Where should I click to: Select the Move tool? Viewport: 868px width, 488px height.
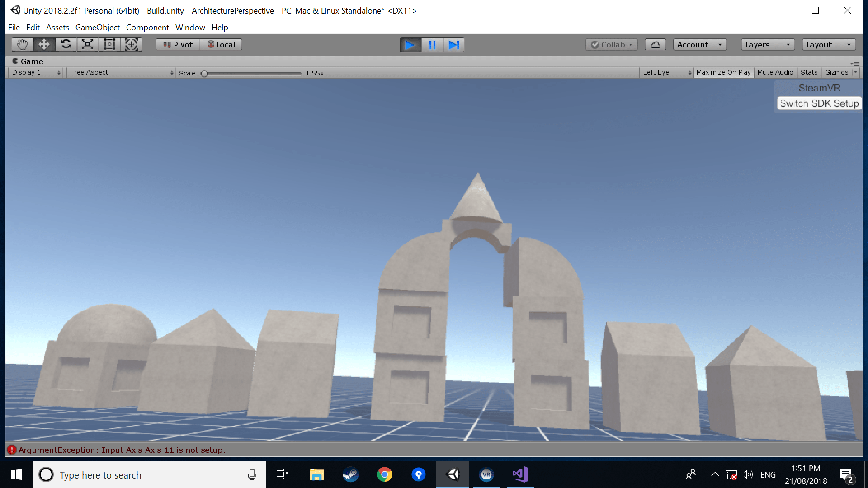pos(44,44)
